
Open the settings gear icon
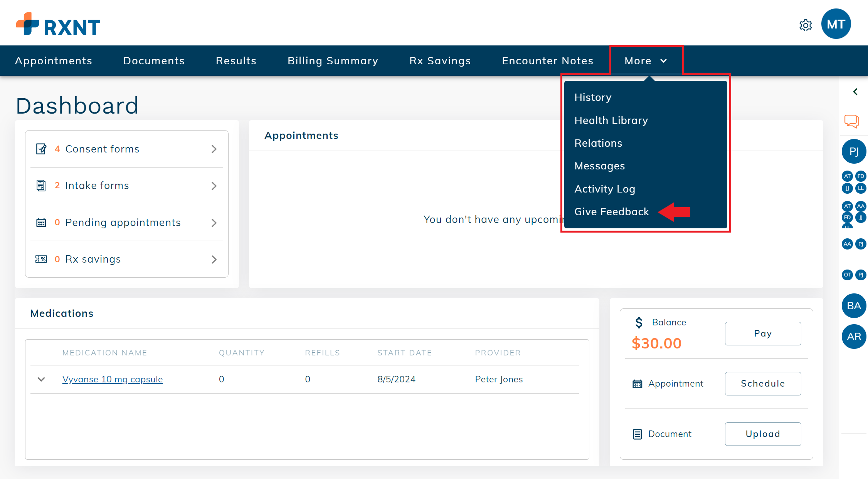pyautogui.click(x=806, y=25)
